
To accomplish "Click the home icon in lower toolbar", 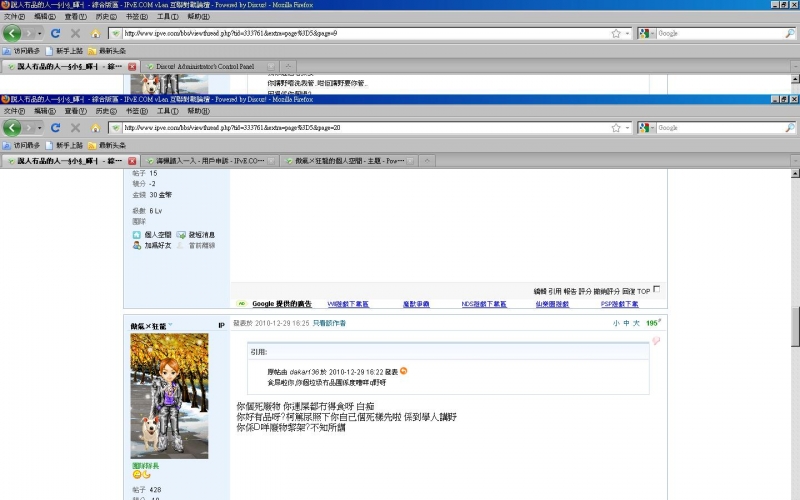I will click(95, 128).
